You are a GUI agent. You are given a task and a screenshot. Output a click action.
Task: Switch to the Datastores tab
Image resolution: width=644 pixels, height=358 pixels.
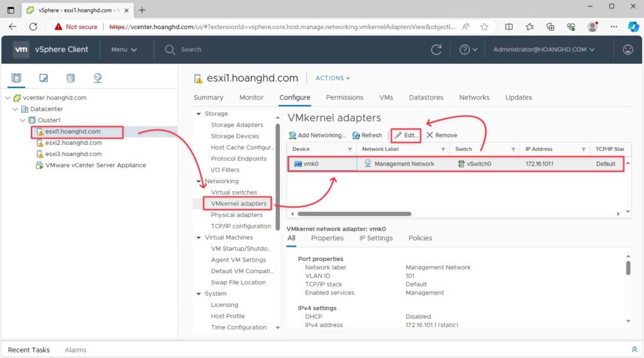click(x=426, y=98)
